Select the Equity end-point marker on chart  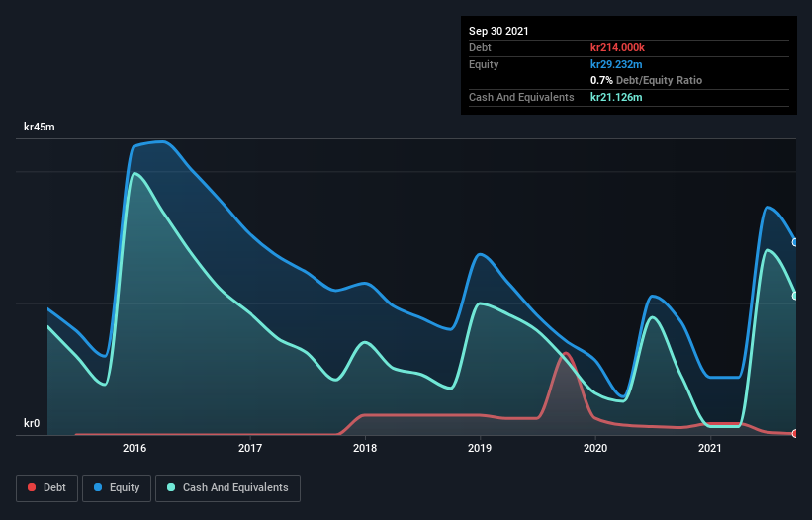pos(795,242)
